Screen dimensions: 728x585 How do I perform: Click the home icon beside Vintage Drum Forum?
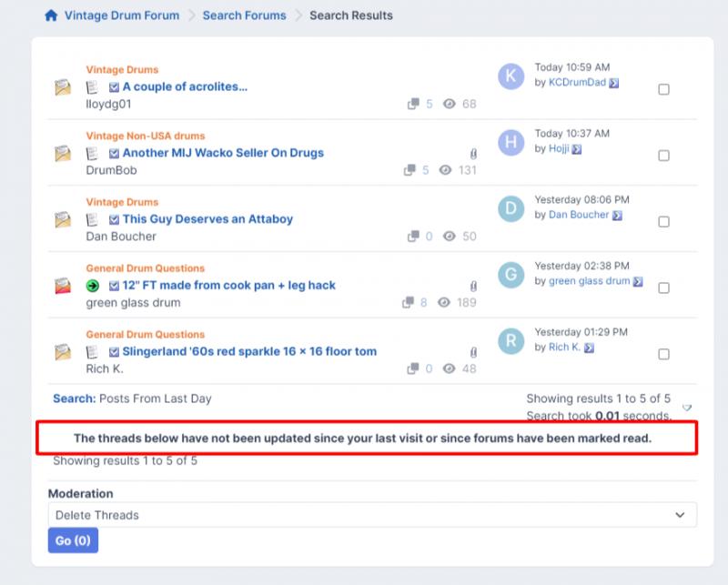coord(51,15)
